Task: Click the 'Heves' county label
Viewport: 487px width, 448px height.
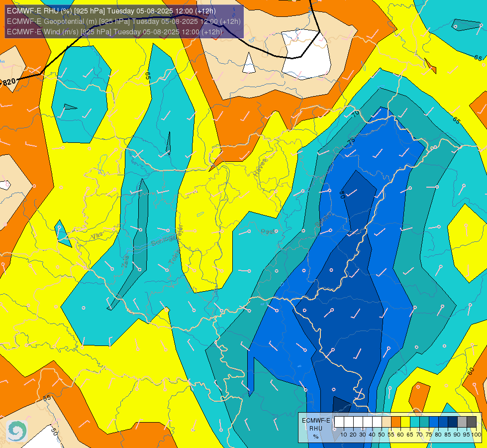Action: click(260, 167)
